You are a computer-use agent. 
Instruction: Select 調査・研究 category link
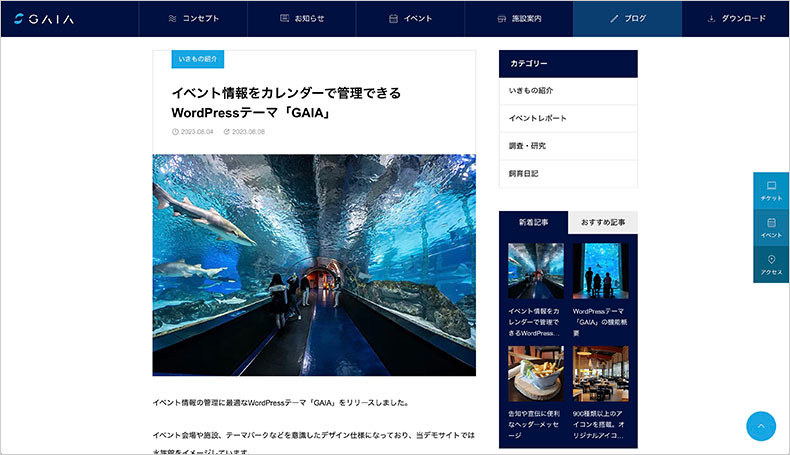click(x=568, y=146)
